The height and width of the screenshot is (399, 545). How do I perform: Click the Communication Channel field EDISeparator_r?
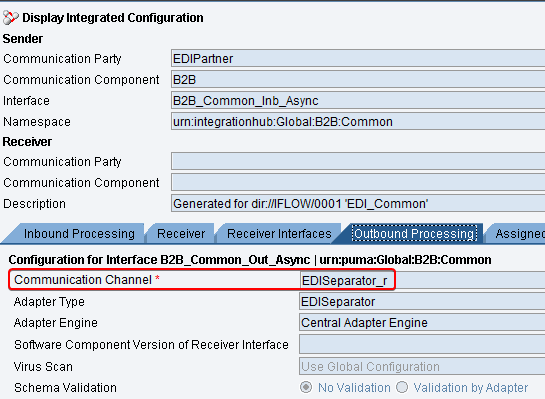click(422, 280)
